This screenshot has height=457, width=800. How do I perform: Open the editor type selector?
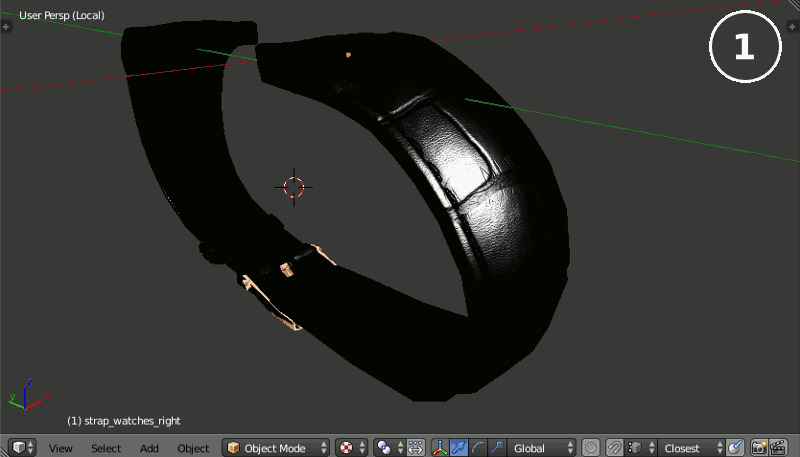pos(22,448)
